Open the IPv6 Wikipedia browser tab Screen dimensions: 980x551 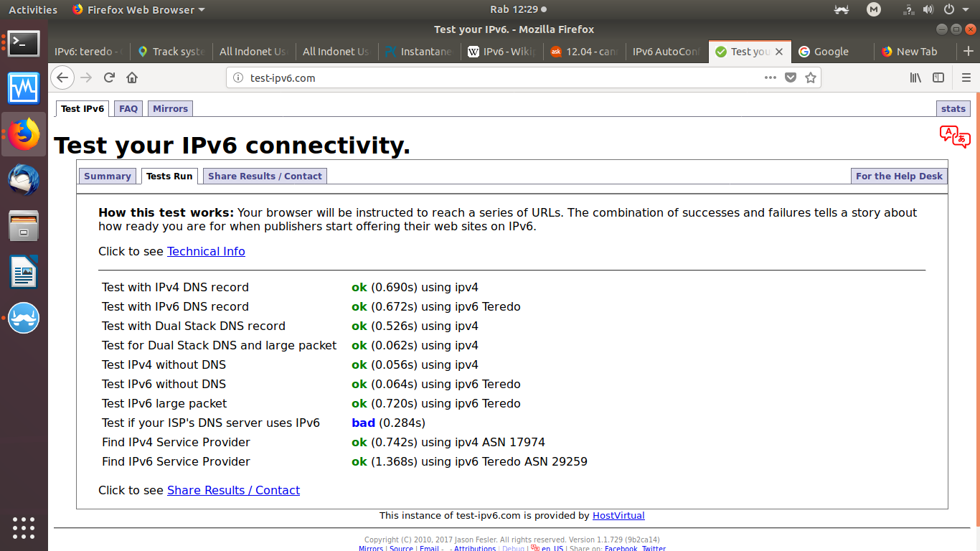501,52
